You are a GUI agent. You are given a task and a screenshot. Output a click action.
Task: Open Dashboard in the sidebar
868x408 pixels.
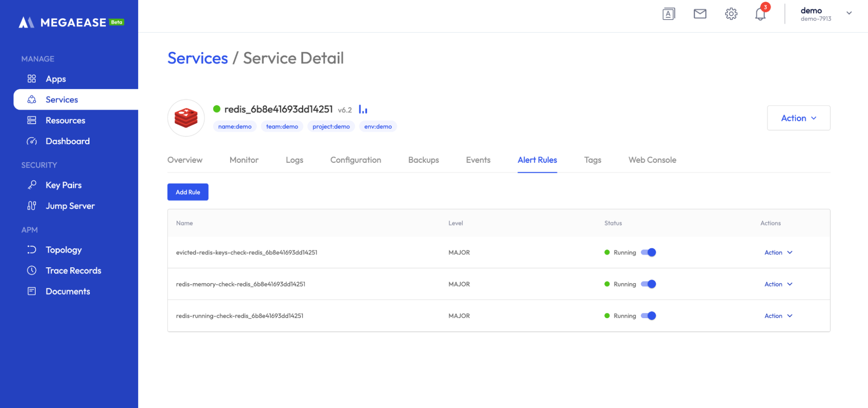[67, 141]
